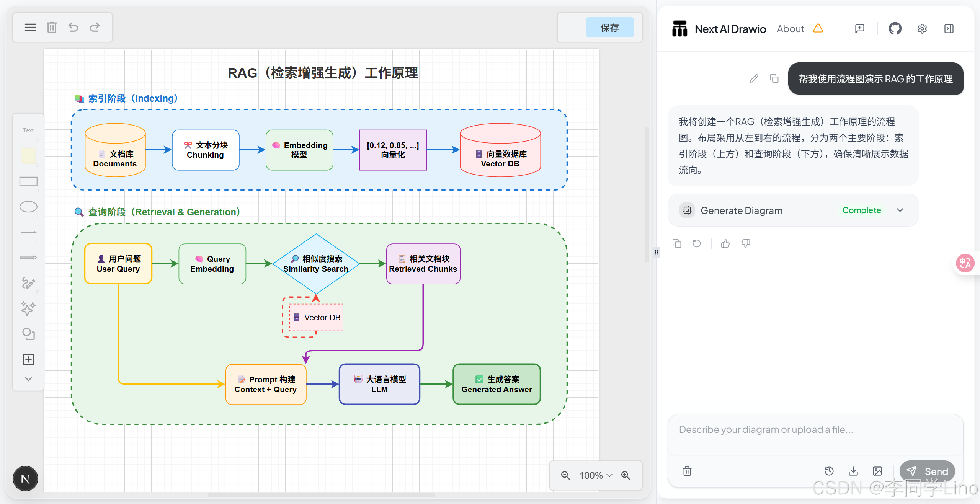
Task: Select the Retrieved Chunks node
Action: coord(423,264)
